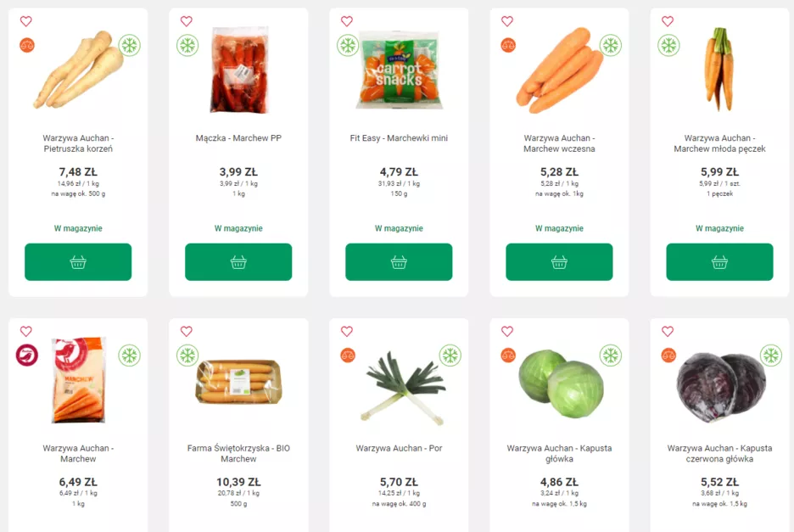
Task: Open the red cabbage product photo
Action: tap(719, 387)
